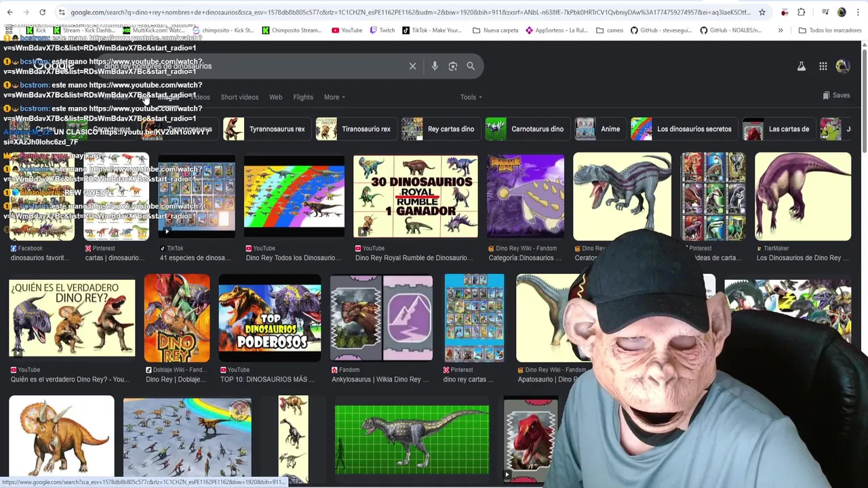
Task: Open the Chrome profile avatar
Action: coord(842,12)
